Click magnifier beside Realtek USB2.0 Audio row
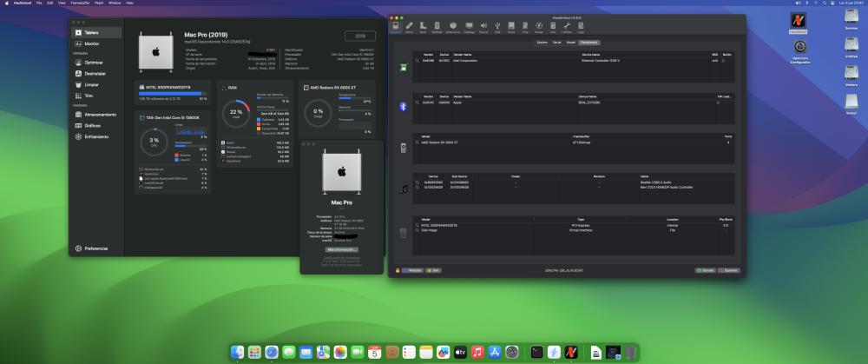Viewport: 868px width, 364px height. [417, 182]
